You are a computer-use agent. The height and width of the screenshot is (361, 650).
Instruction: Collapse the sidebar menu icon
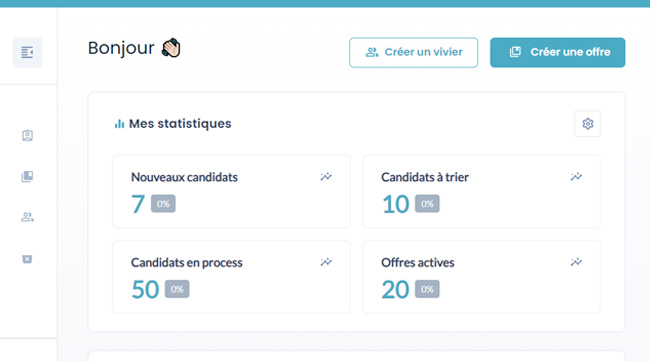(x=27, y=53)
